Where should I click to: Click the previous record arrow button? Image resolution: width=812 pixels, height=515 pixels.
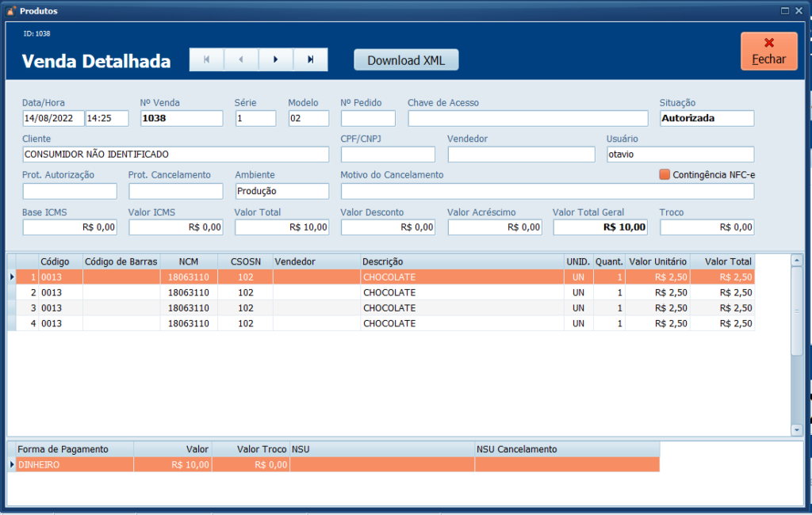pos(241,59)
